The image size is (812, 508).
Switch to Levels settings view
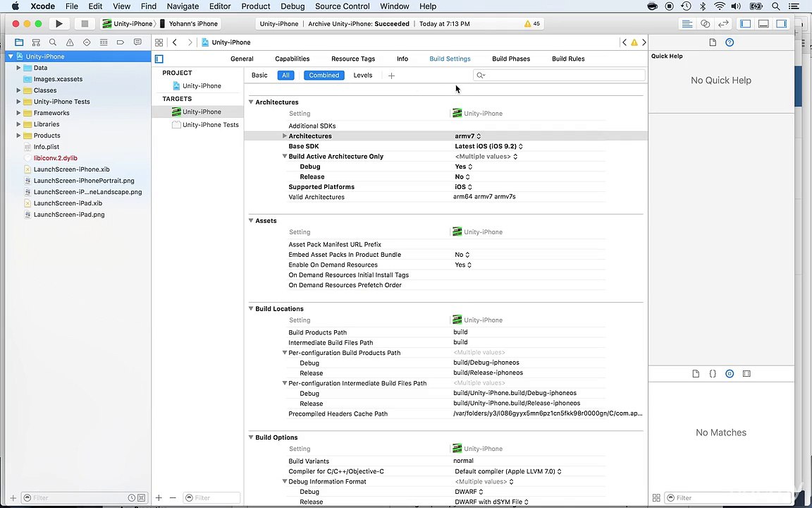[362, 75]
